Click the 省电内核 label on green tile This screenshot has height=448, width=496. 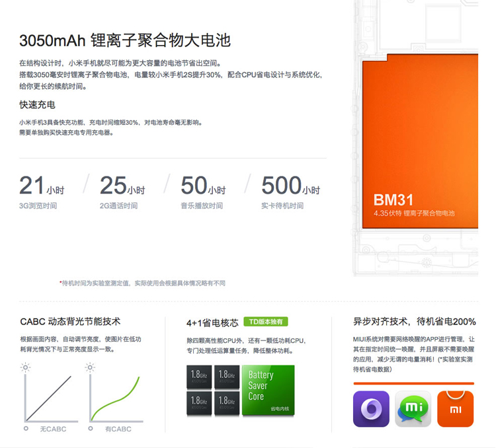(x=280, y=409)
